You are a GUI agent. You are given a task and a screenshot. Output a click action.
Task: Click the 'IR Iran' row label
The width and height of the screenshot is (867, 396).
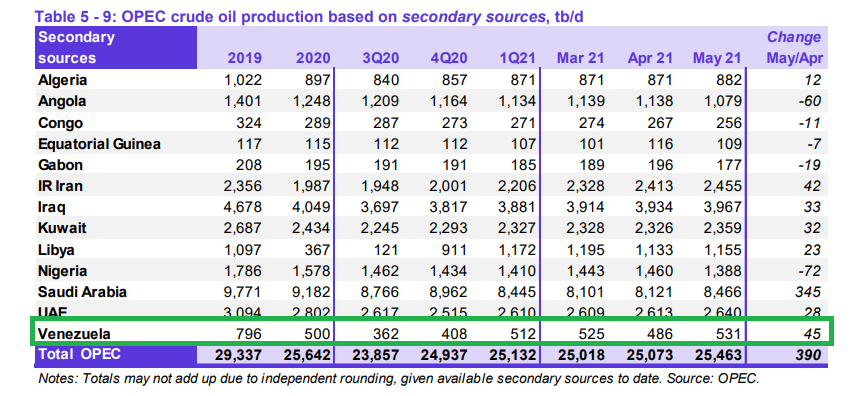(x=60, y=186)
